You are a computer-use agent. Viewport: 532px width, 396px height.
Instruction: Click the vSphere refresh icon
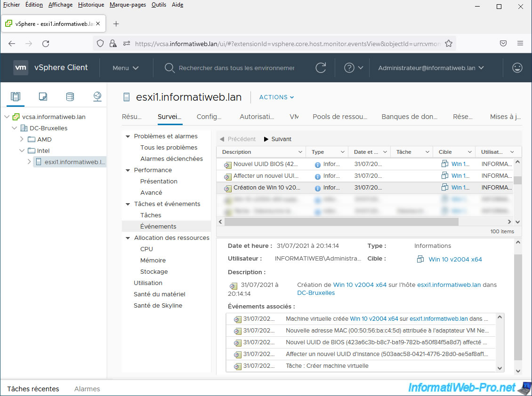[x=321, y=68]
